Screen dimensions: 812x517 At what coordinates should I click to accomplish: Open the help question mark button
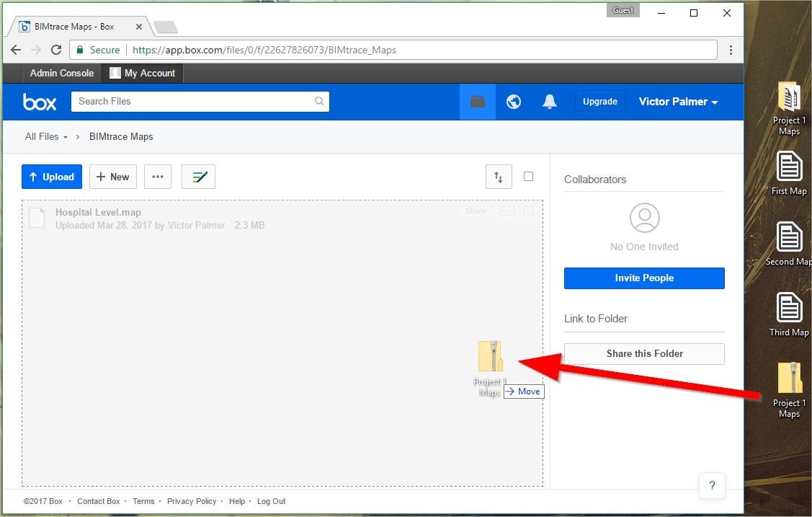click(x=712, y=485)
